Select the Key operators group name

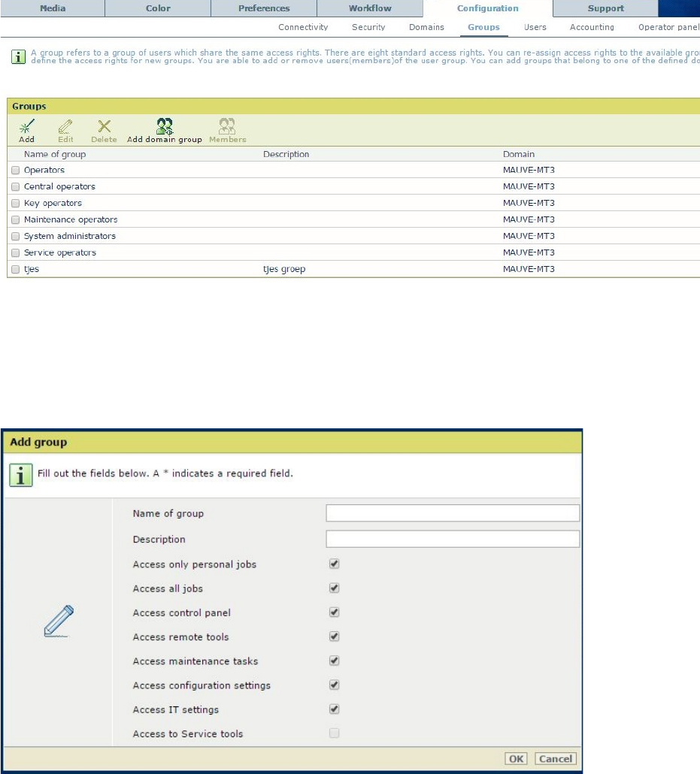pyautogui.click(x=53, y=204)
